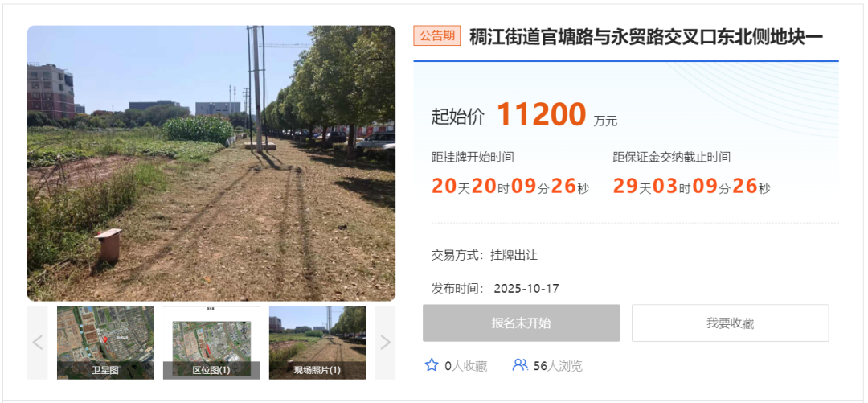Click the star favorite icon
The width and height of the screenshot is (868, 403).
432,364
